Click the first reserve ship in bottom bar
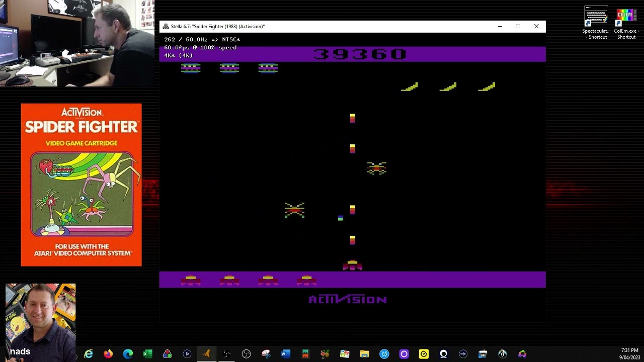 point(191,280)
